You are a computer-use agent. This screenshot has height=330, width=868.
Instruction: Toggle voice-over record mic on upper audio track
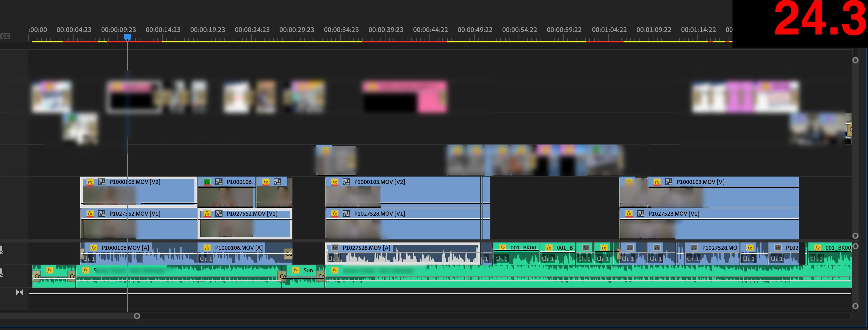click(x=1, y=250)
